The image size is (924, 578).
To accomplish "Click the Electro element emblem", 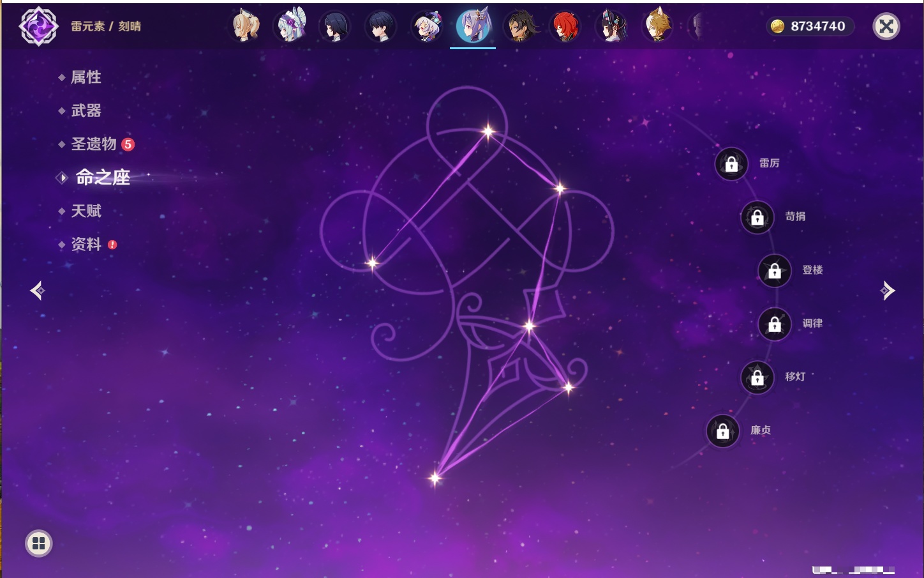I will pos(39,26).
